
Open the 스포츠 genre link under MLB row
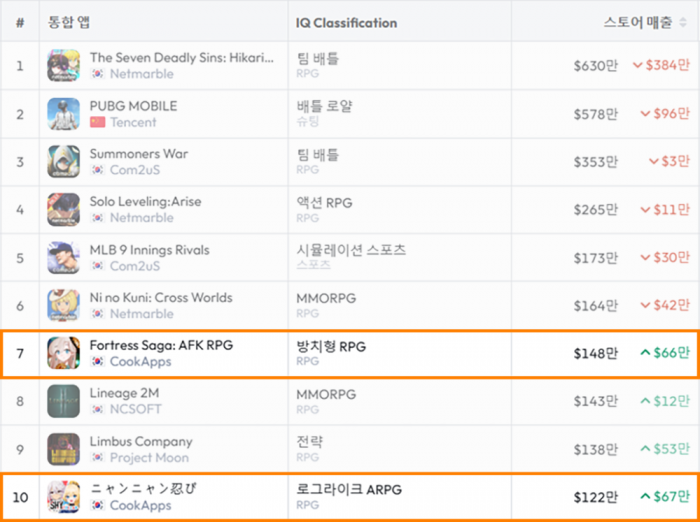click(313, 265)
